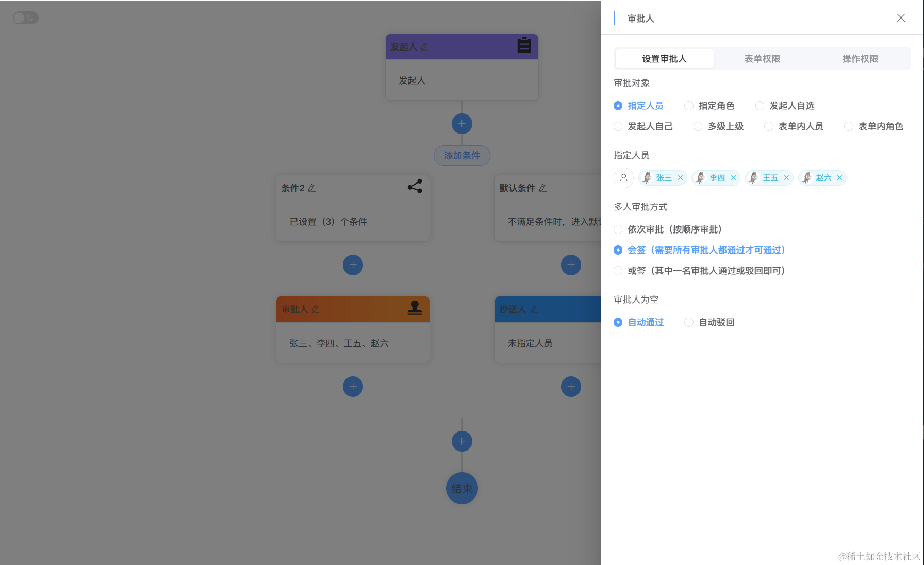Remove 张三 from the approver list
The image size is (924, 565).
tap(681, 177)
